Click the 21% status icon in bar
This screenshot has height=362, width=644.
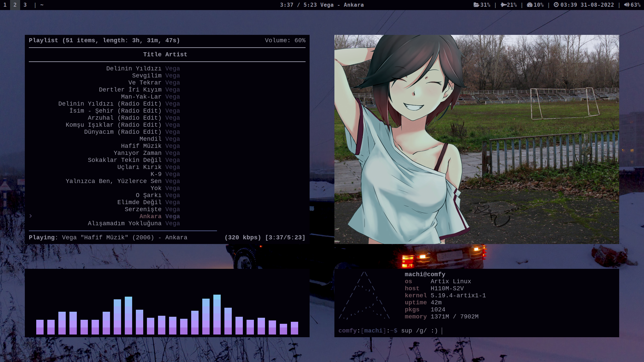tap(503, 5)
